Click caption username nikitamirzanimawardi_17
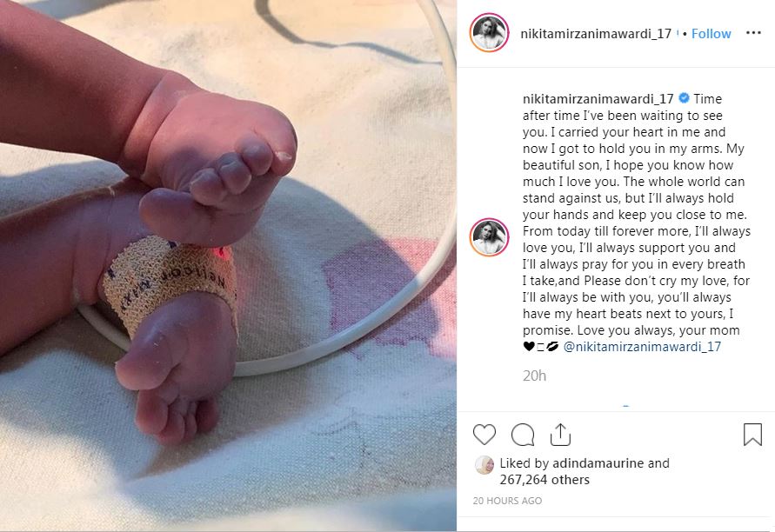Viewport: 775px width, 532px height. [x=598, y=99]
